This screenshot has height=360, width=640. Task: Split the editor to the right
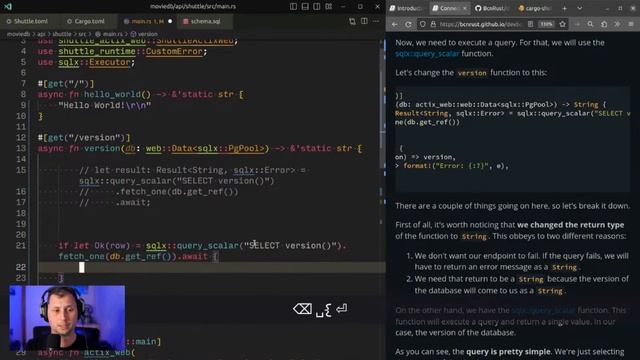(x=364, y=21)
